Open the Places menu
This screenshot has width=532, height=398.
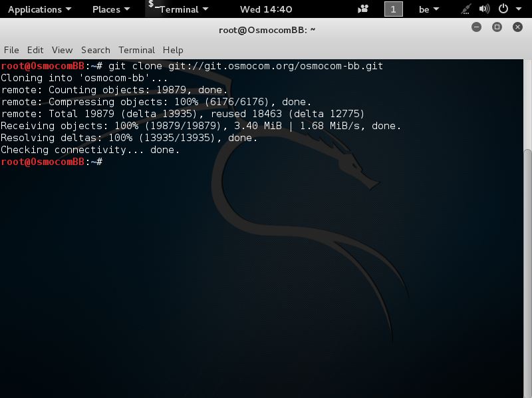pos(111,9)
